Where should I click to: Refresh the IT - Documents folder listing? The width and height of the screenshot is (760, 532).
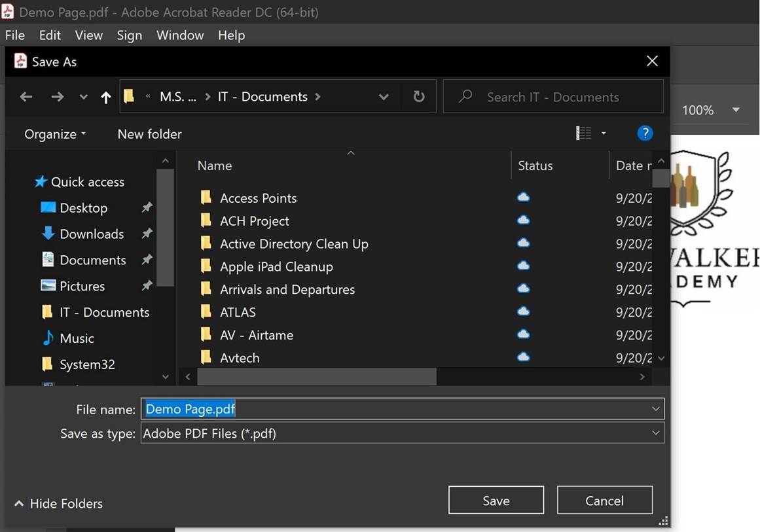[419, 97]
